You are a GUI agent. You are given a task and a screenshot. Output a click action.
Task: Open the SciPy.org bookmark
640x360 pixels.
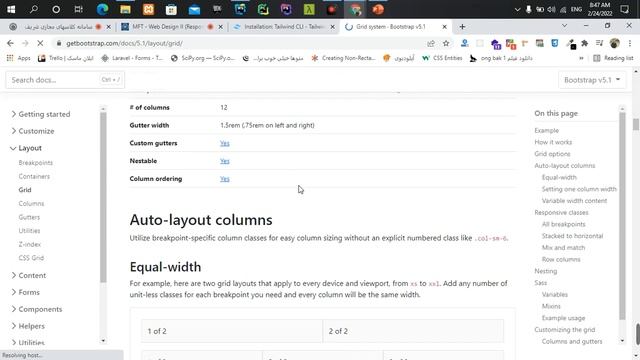(203, 58)
